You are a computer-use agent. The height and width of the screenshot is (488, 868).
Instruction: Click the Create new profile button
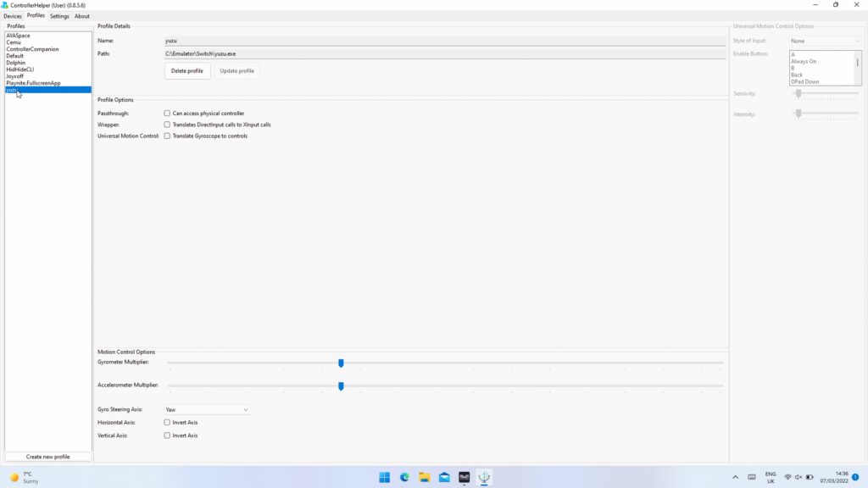click(48, 457)
